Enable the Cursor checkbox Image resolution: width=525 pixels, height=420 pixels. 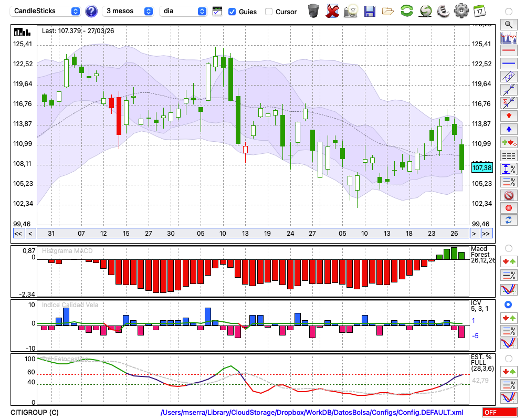tap(269, 12)
